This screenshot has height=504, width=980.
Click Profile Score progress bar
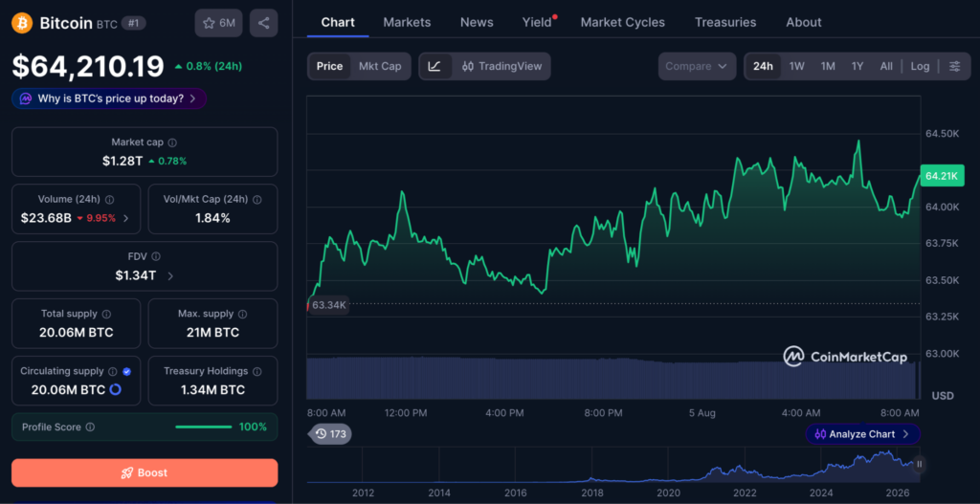[203, 427]
